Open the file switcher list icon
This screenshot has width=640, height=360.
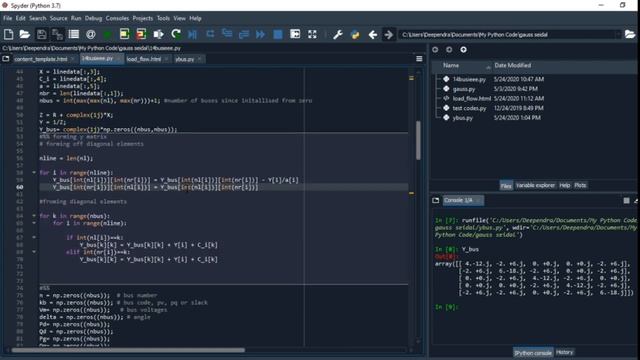(74, 35)
